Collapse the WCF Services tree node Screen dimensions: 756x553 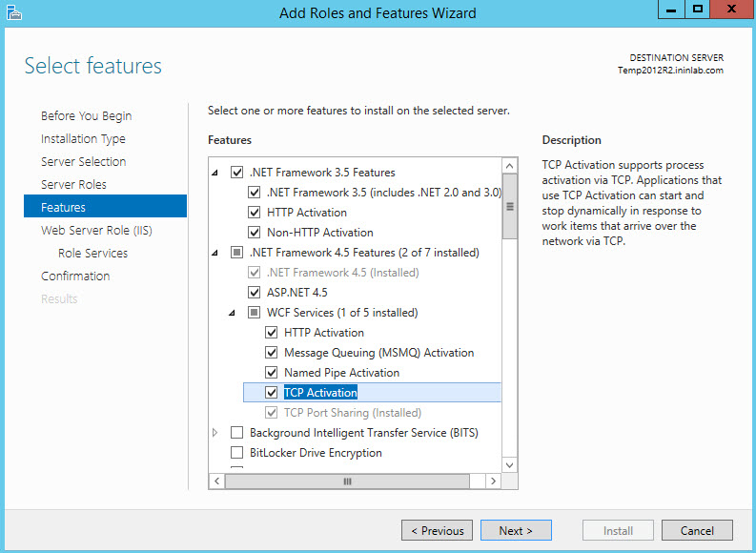point(232,313)
